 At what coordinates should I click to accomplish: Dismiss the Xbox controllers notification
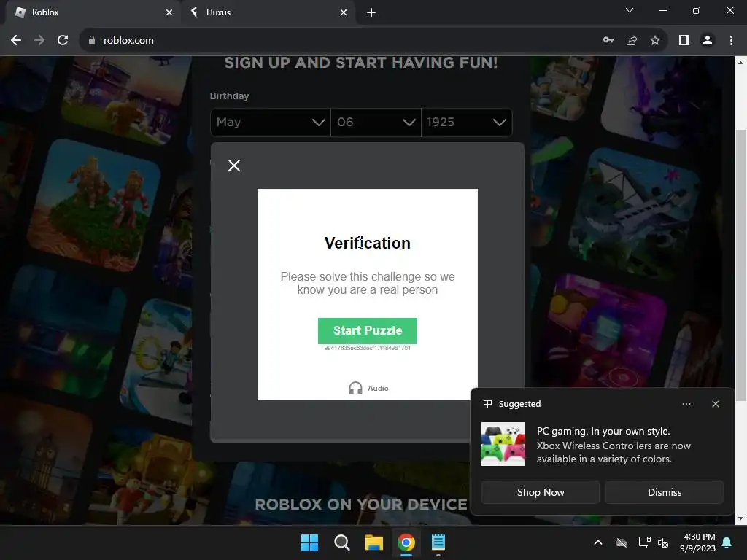point(665,492)
